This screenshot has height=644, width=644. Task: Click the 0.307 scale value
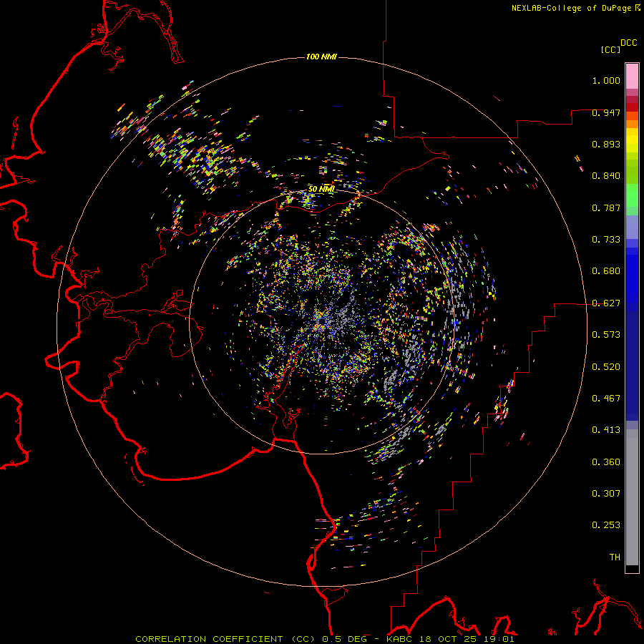tap(606, 494)
